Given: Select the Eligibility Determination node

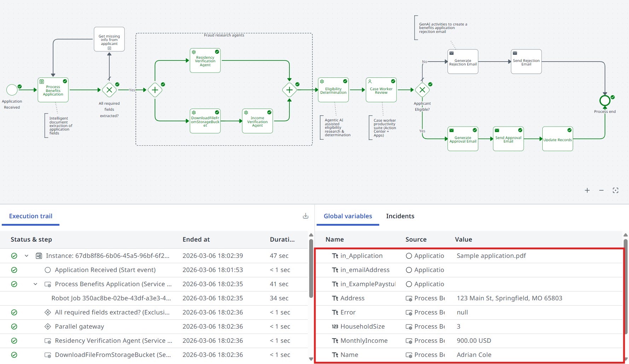Looking at the screenshot, I should (x=333, y=90).
